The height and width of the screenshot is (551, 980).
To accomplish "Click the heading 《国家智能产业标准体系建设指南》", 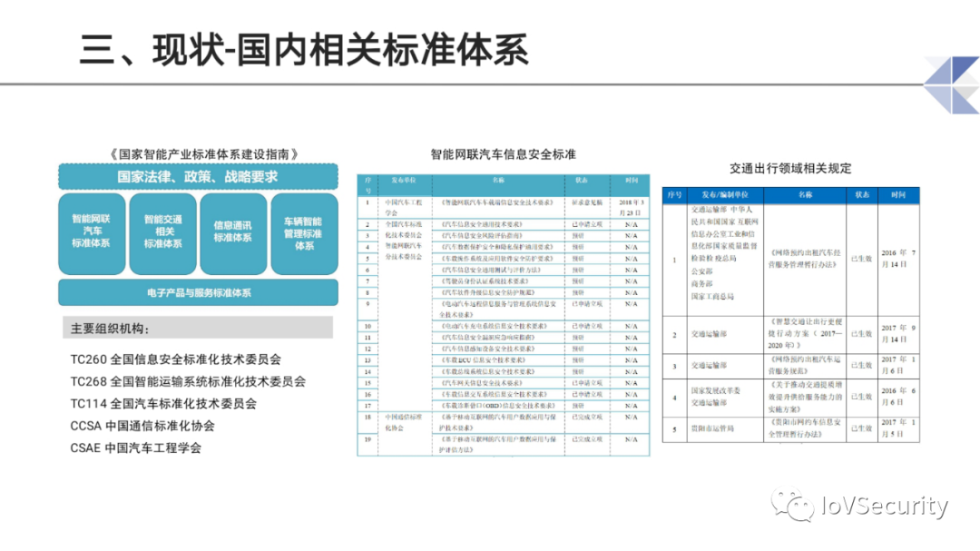I will coord(204,153).
